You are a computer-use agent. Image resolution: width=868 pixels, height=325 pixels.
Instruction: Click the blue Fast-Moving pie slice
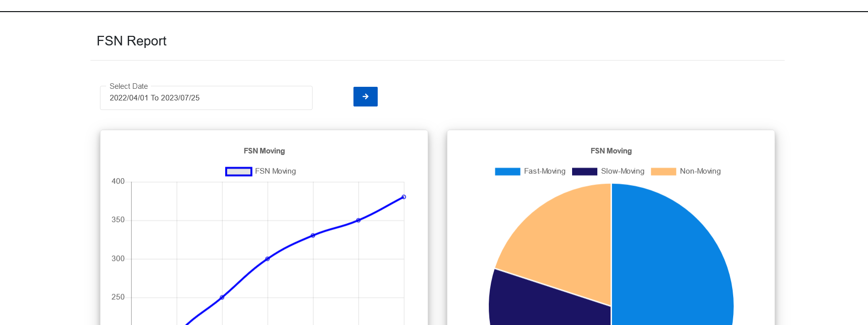tap(672, 262)
